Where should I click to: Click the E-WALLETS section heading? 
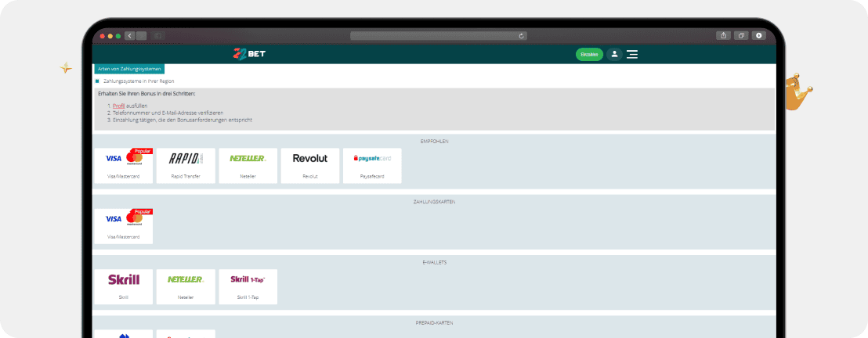point(434,262)
